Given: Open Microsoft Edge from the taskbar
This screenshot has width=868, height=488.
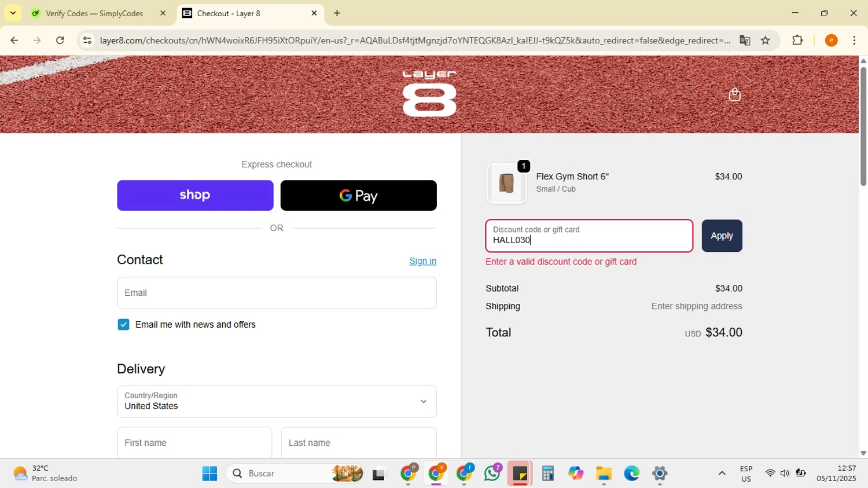Looking at the screenshot, I should (x=631, y=474).
